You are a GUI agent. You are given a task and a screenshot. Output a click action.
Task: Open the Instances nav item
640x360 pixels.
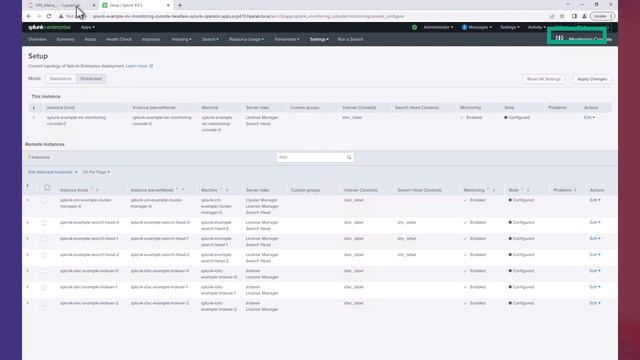pos(151,40)
